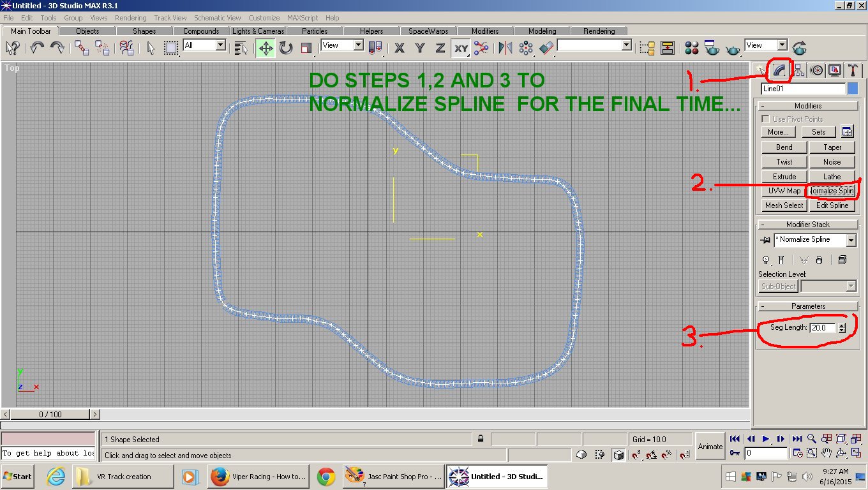The height and width of the screenshot is (490, 868).
Task: Open the Rendering menu
Action: [x=131, y=18]
